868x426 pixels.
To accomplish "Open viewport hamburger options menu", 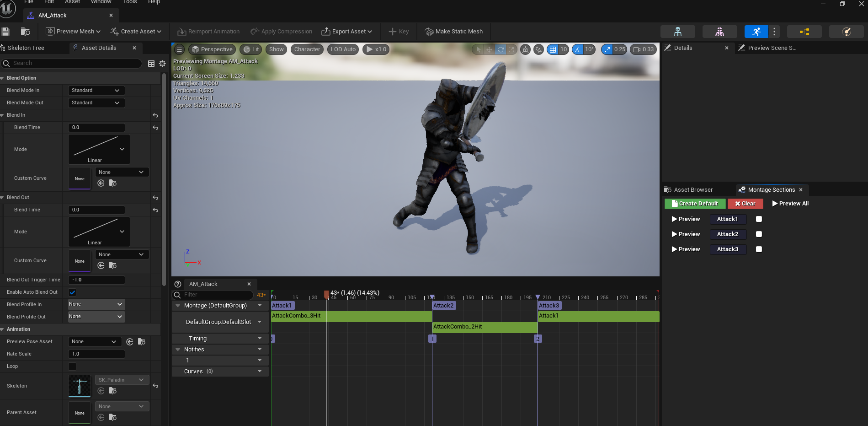I will [x=179, y=49].
